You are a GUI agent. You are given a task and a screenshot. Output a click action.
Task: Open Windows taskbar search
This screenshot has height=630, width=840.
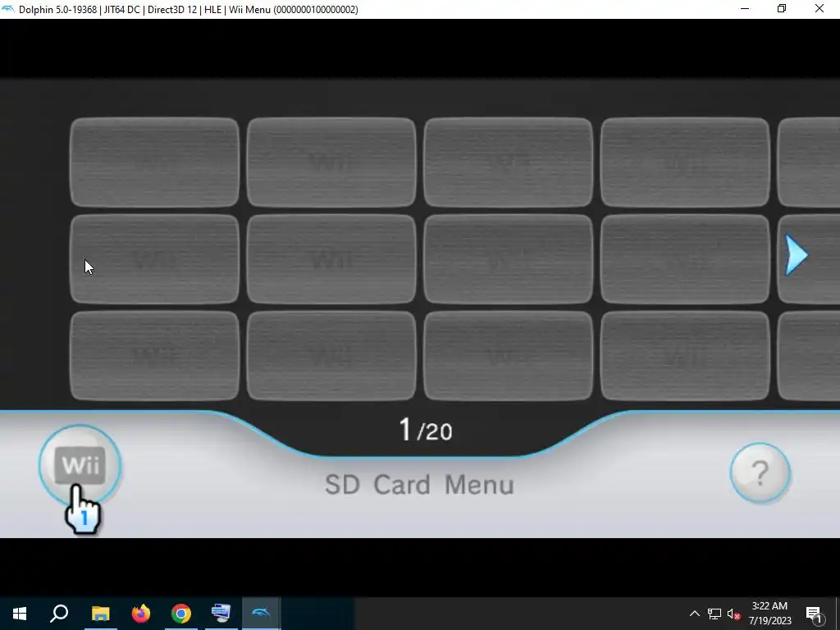59,614
